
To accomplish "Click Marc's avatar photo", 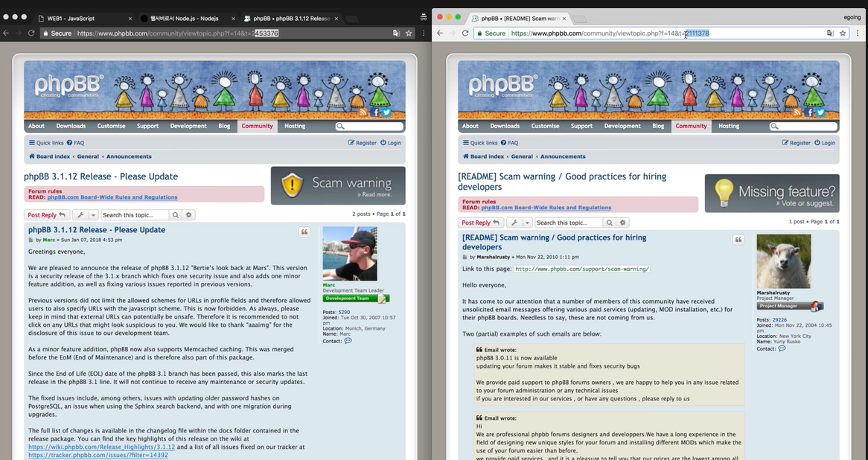I will (350, 254).
